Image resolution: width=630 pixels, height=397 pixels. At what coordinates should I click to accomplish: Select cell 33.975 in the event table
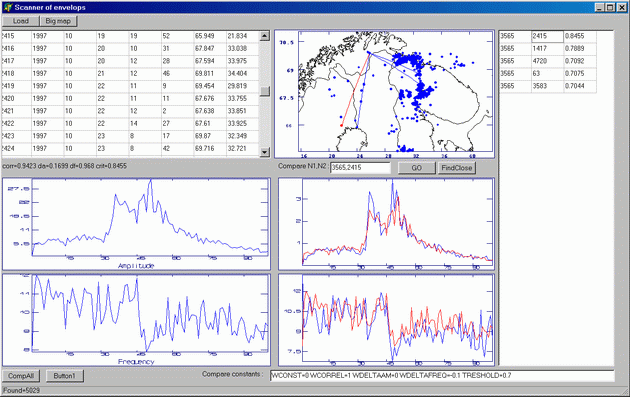[242, 61]
